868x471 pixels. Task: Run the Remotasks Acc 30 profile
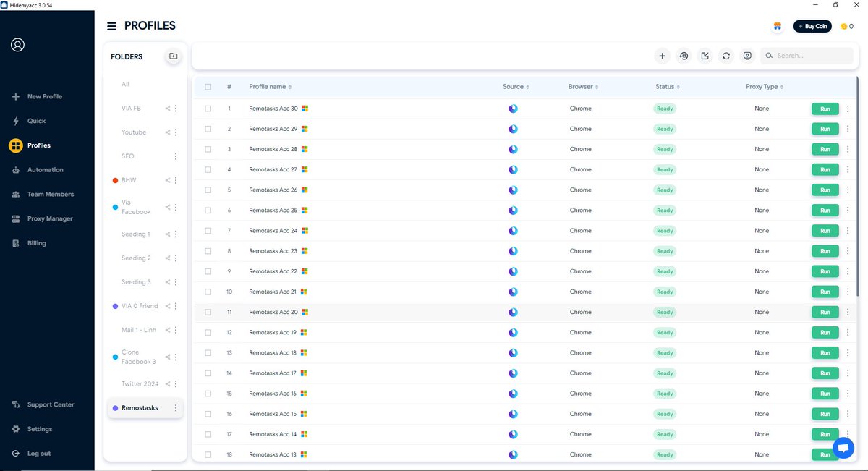(825, 109)
